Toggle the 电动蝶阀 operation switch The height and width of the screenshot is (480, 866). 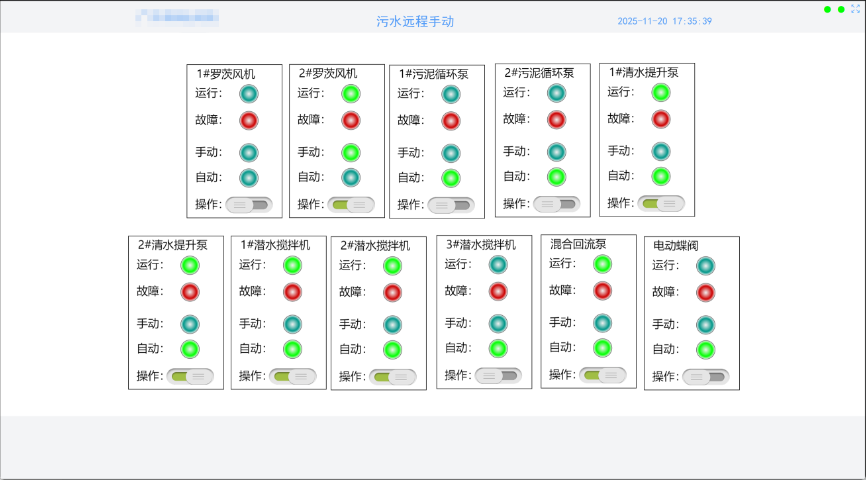tap(706, 377)
